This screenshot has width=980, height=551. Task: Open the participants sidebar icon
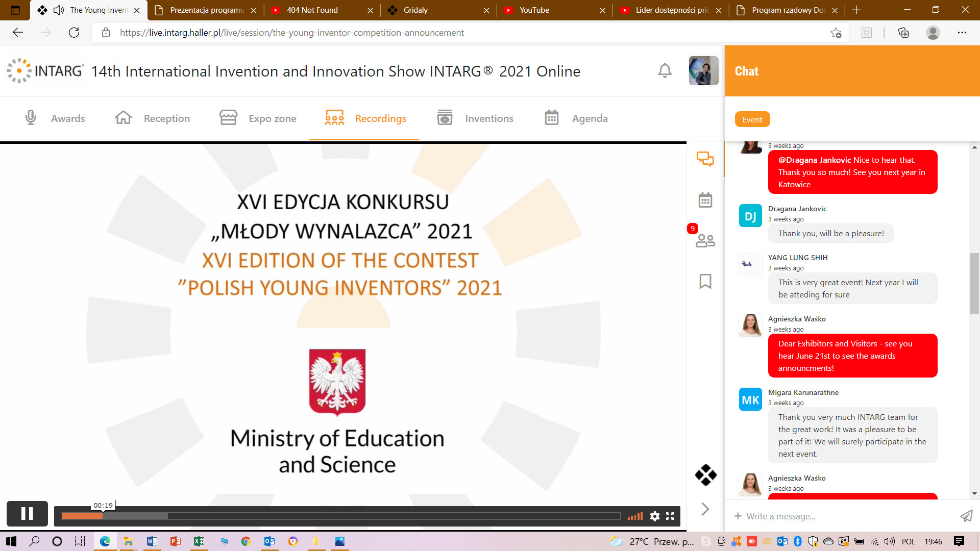[x=705, y=240]
